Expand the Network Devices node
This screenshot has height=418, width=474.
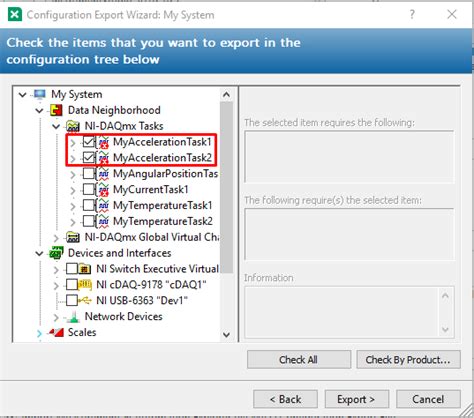[56, 317]
